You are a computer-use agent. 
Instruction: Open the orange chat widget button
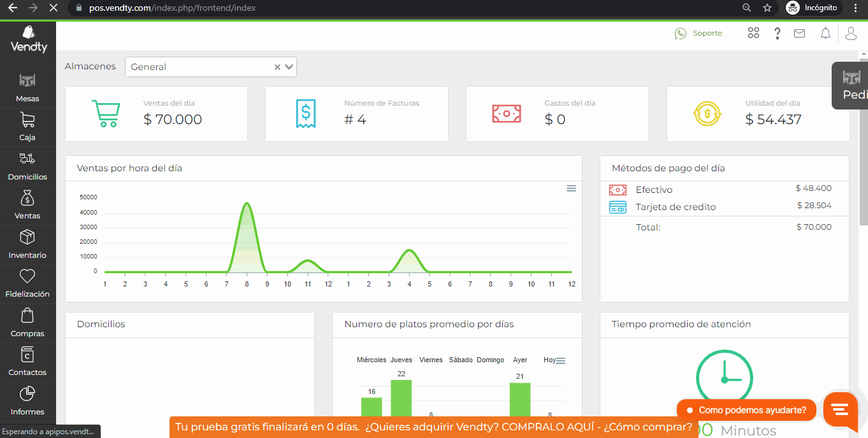point(841,409)
